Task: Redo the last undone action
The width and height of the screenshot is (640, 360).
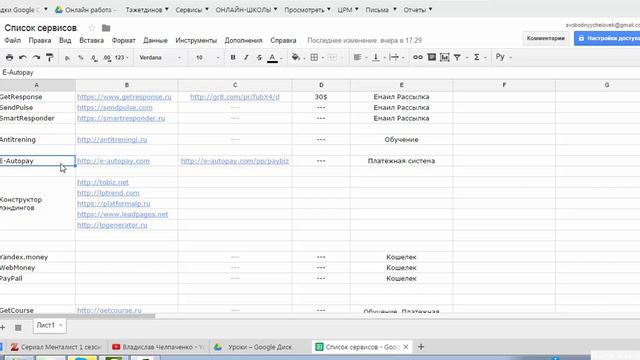Action: pos(36,58)
